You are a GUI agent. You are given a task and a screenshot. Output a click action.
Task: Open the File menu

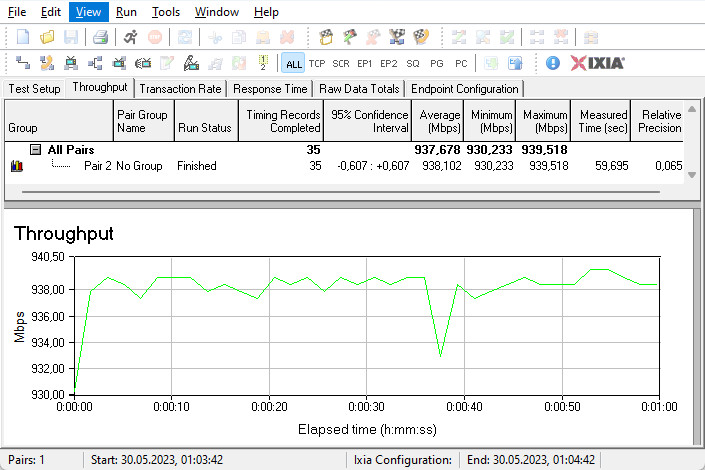17,12
